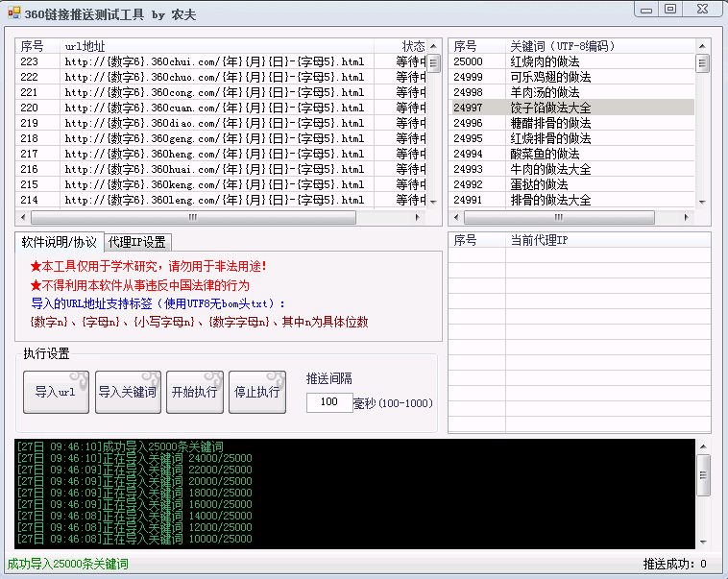Click the 状态 column header
This screenshot has width=728, height=579.
(x=400, y=46)
